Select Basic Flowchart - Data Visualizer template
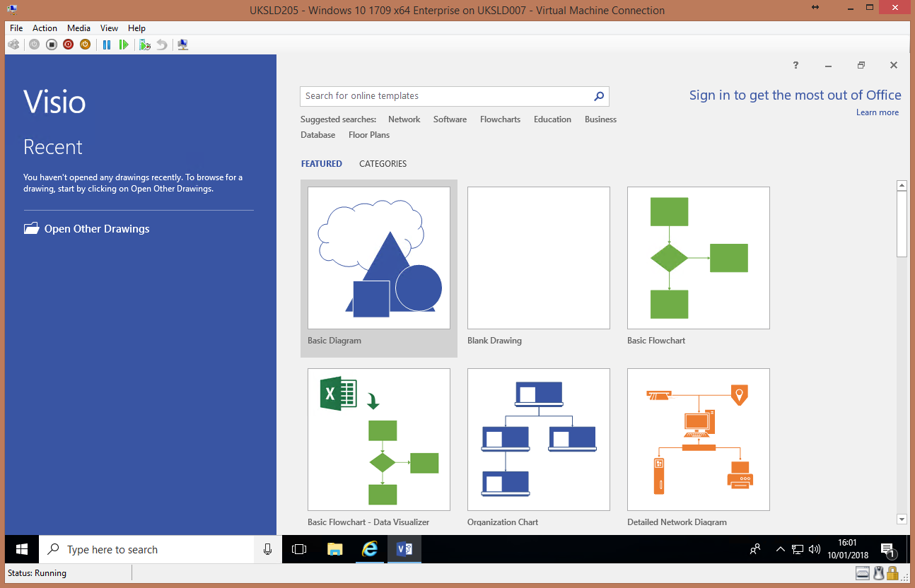Image resolution: width=915 pixels, height=588 pixels. (379, 447)
